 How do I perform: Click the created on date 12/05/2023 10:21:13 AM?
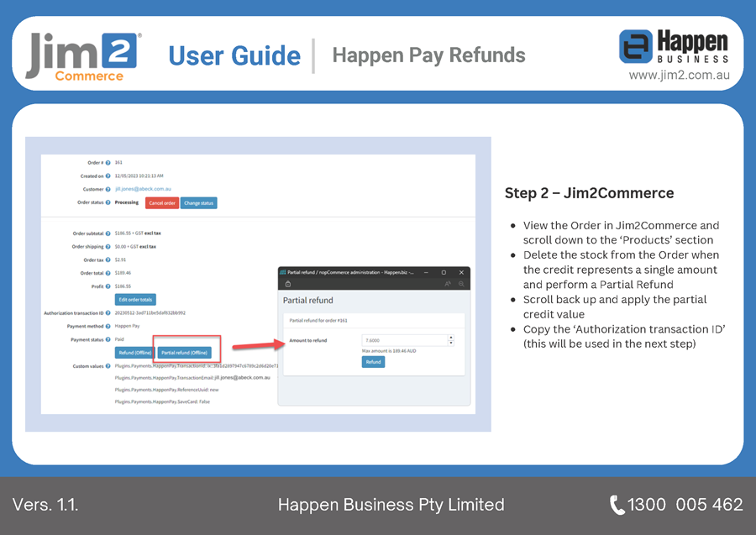(x=139, y=176)
